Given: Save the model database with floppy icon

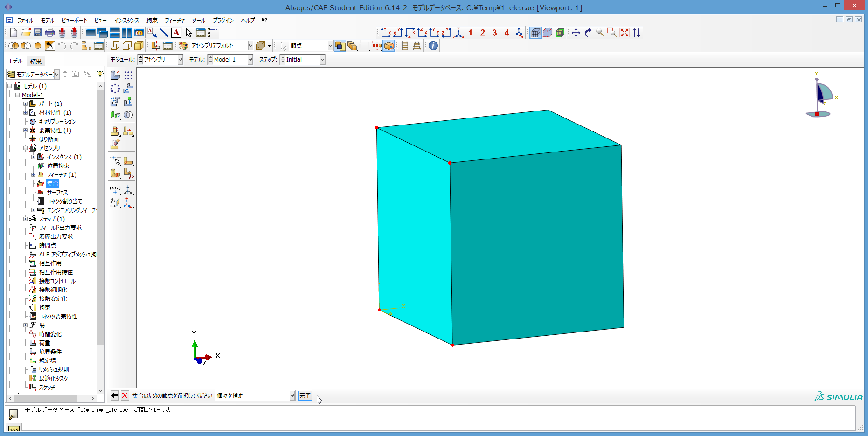Looking at the screenshot, I should click(x=38, y=33).
